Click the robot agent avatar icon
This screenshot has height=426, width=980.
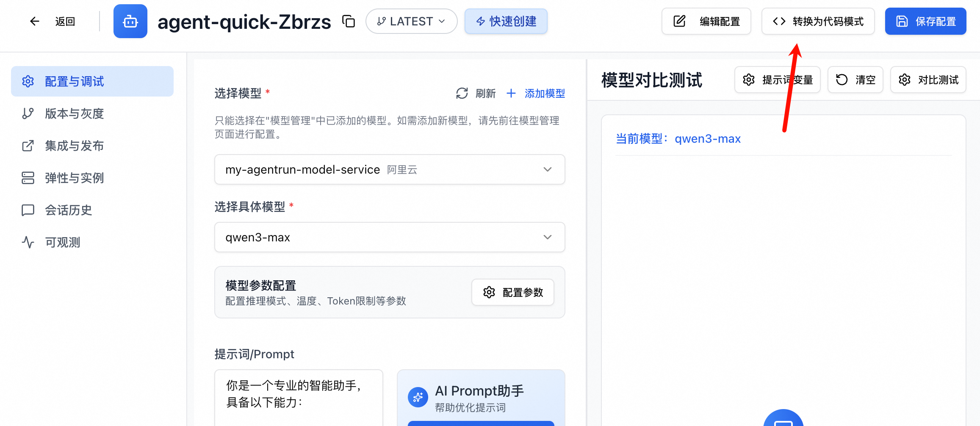coord(130,21)
